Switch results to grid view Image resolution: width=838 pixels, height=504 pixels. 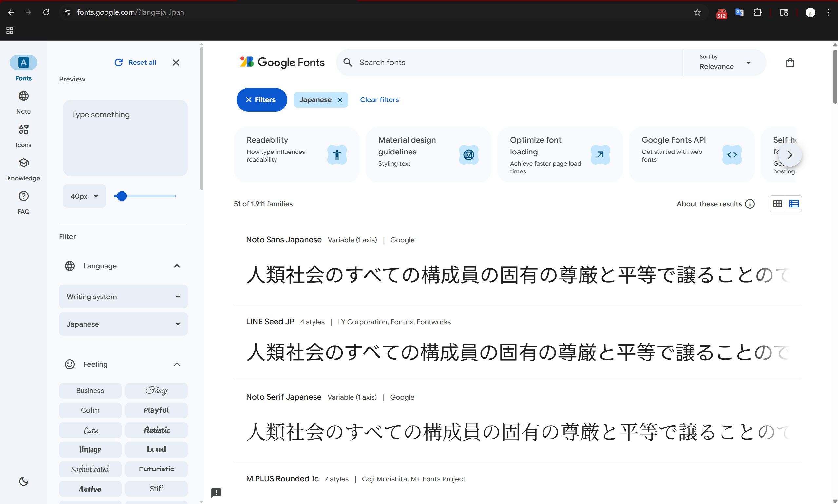[x=778, y=204]
